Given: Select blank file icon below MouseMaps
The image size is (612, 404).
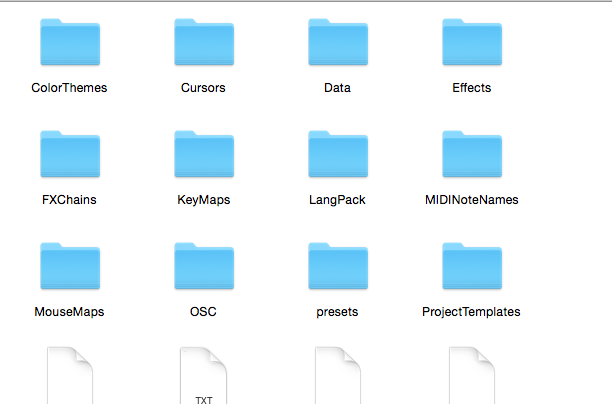Looking at the screenshot, I should point(70,376).
